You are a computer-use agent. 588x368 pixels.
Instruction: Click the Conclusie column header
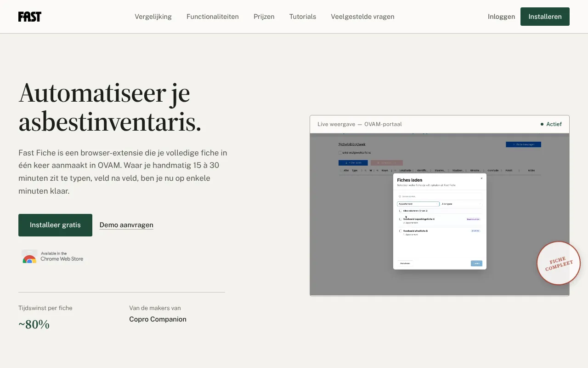click(x=493, y=170)
